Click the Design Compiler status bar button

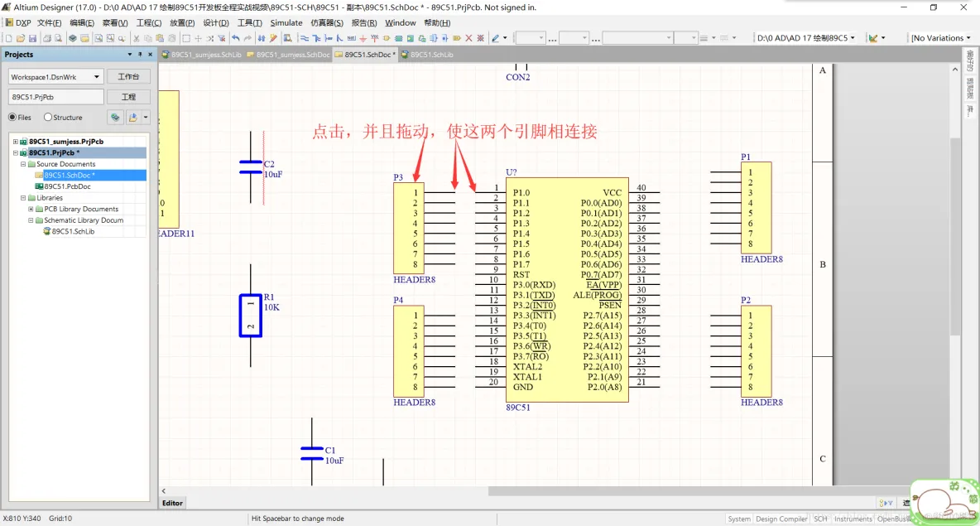[781, 519]
